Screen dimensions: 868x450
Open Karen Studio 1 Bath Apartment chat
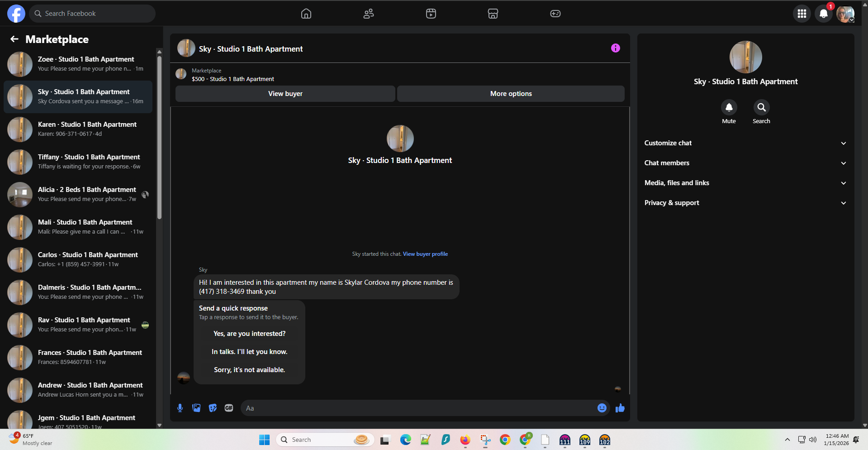click(x=78, y=129)
